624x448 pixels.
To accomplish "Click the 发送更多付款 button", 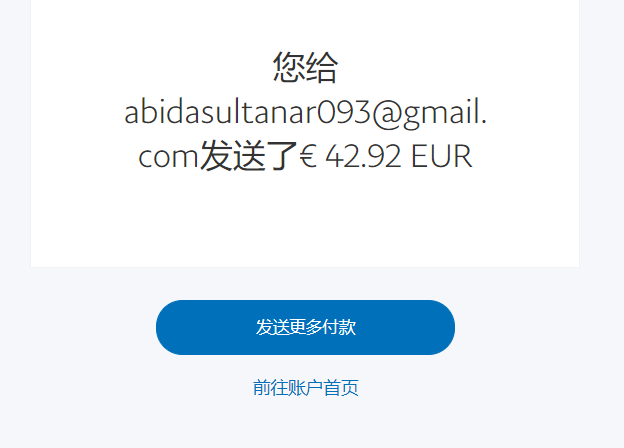I will [x=305, y=327].
